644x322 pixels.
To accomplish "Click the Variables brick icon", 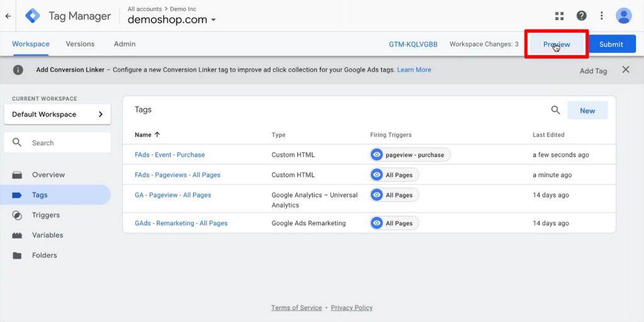I will click(x=17, y=235).
